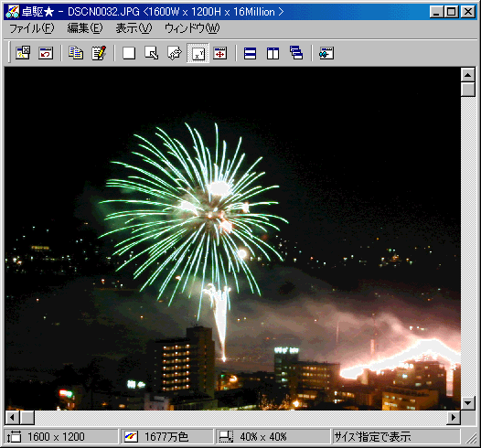The height and width of the screenshot is (448, 481).
Task: Click the copy documents toolbar icon
Action: tap(76, 53)
